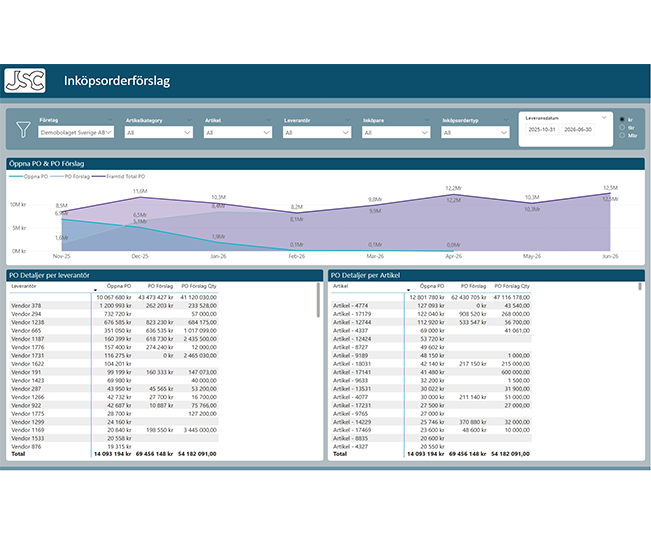Select the Vendor 1238 row

coord(114,322)
